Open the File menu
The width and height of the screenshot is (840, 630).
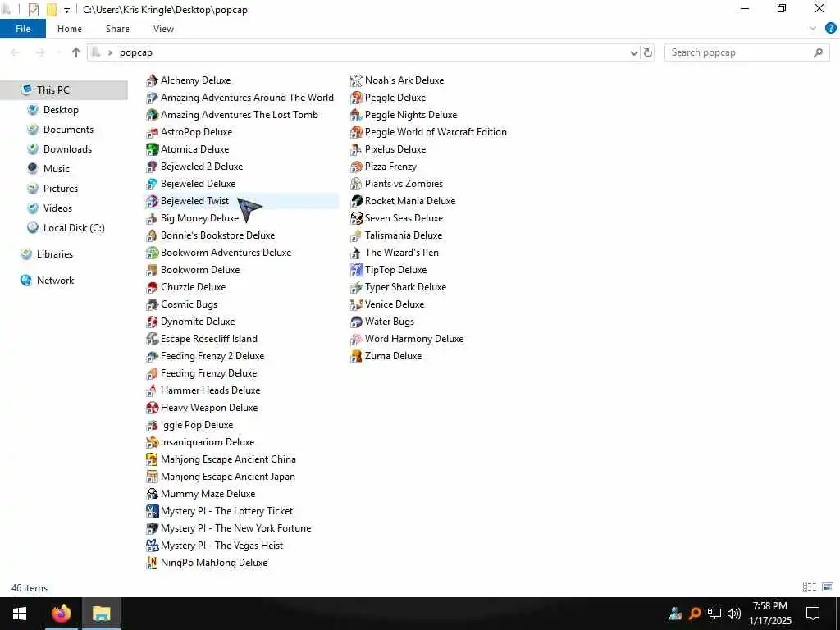coord(23,29)
